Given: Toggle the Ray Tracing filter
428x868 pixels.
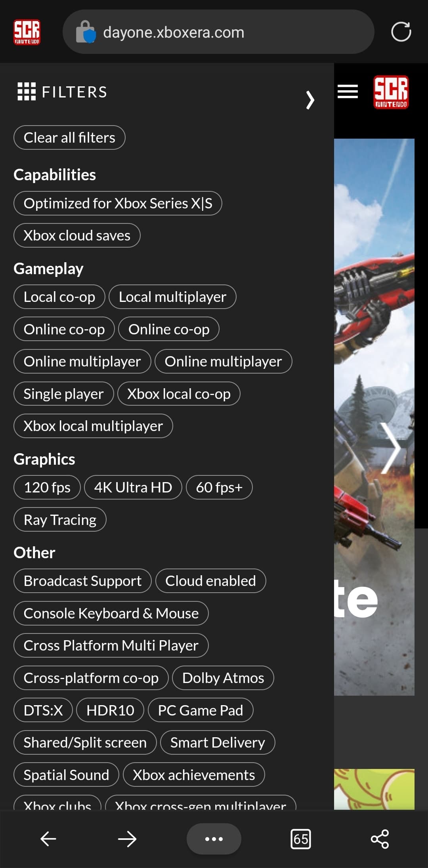Looking at the screenshot, I should click(x=60, y=519).
